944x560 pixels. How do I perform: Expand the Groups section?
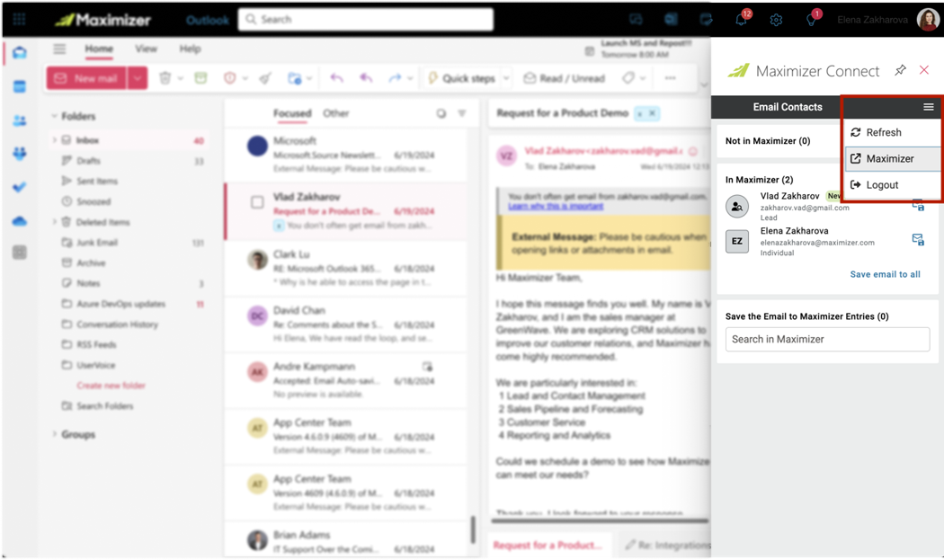tap(54, 434)
